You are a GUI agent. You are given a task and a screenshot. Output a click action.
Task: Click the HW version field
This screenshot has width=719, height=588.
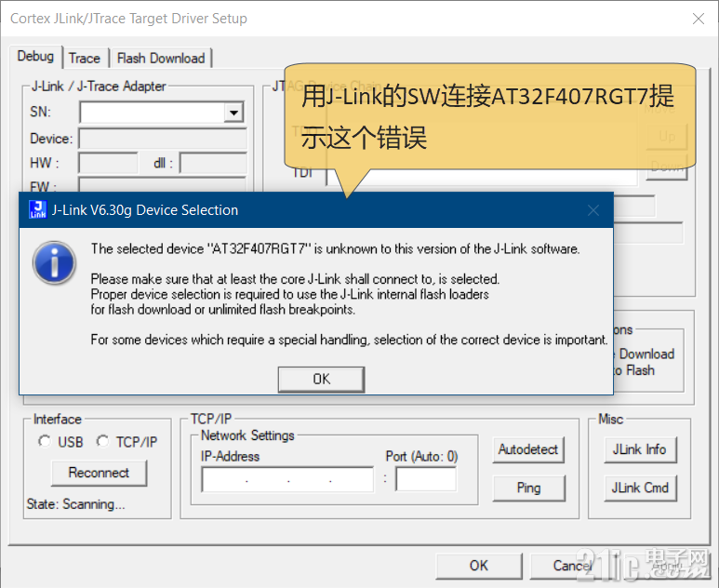[108, 163]
